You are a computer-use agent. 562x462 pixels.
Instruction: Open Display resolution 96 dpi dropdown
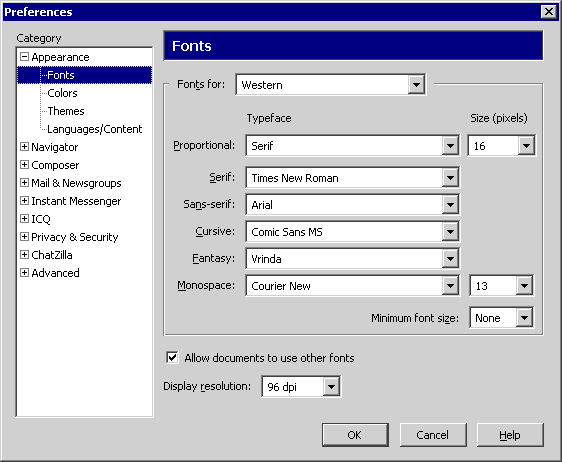coord(301,386)
